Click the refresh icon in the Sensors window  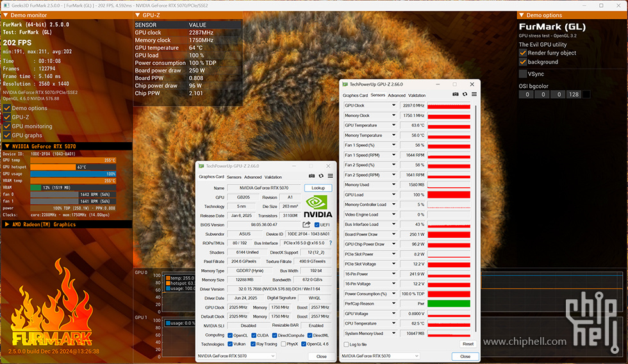[465, 94]
